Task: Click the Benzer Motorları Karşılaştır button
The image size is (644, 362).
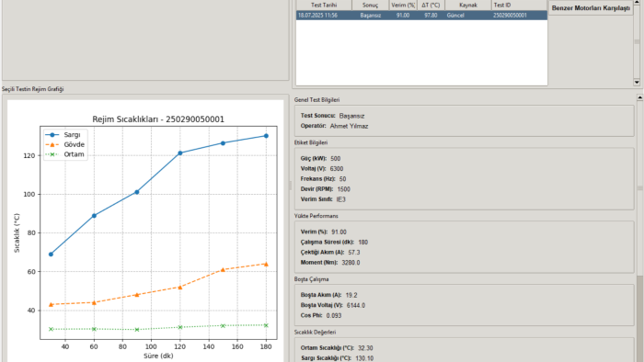Action: click(x=591, y=7)
